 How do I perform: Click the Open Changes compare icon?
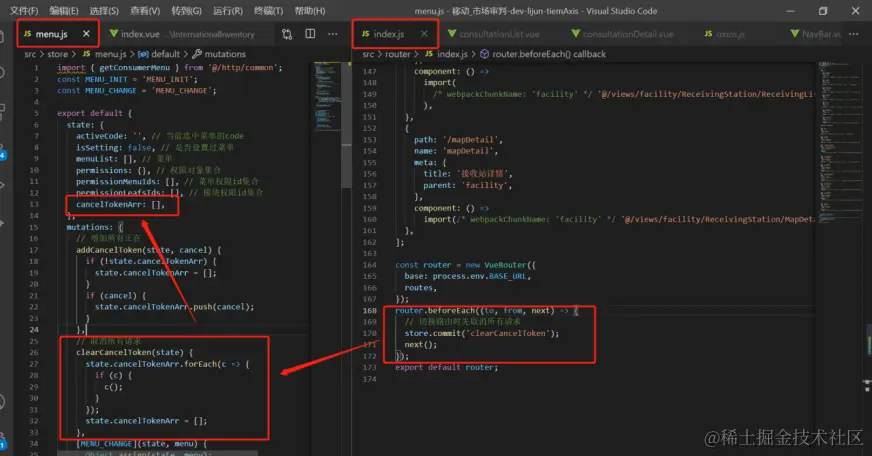click(287, 34)
